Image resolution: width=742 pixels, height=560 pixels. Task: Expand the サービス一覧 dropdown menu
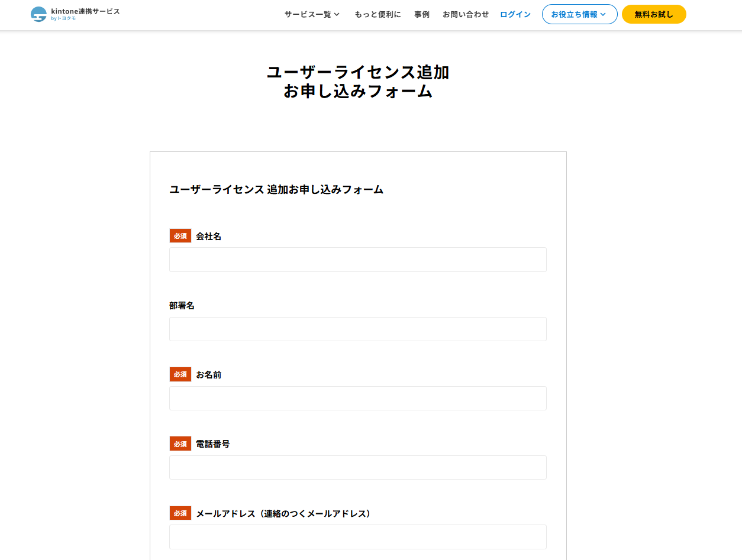[x=308, y=14]
